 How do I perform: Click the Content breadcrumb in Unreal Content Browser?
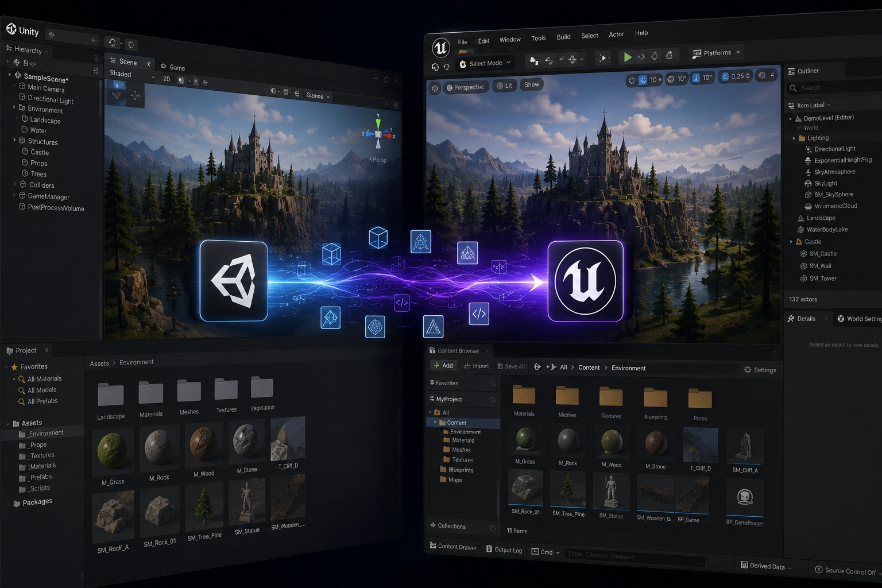point(589,367)
